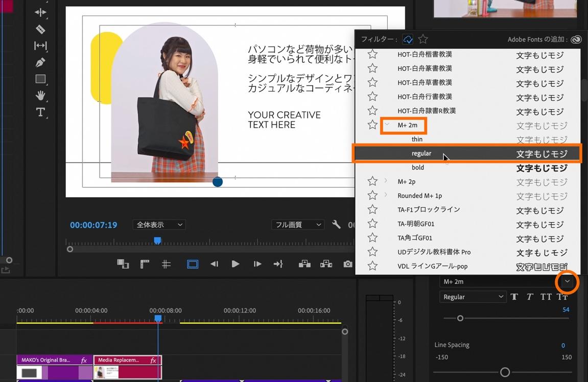588x382 pixels.
Task: Click the Export Frame camera icon
Action: (x=348, y=264)
